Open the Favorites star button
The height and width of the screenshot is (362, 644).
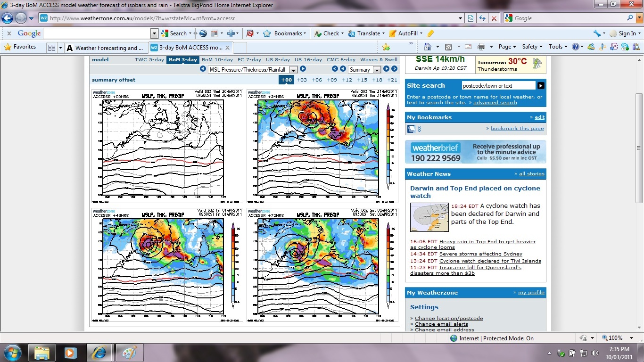pyautogui.click(x=20, y=47)
